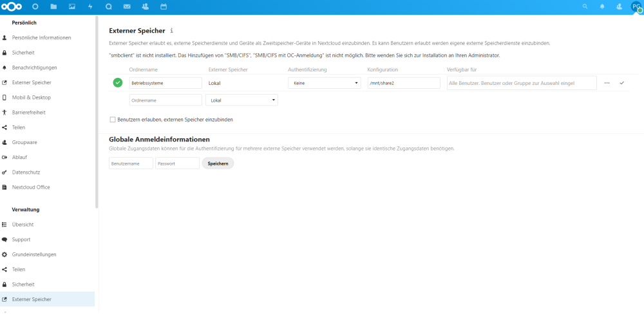
Task: Open the Photos app icon
Action: point(72,6)
